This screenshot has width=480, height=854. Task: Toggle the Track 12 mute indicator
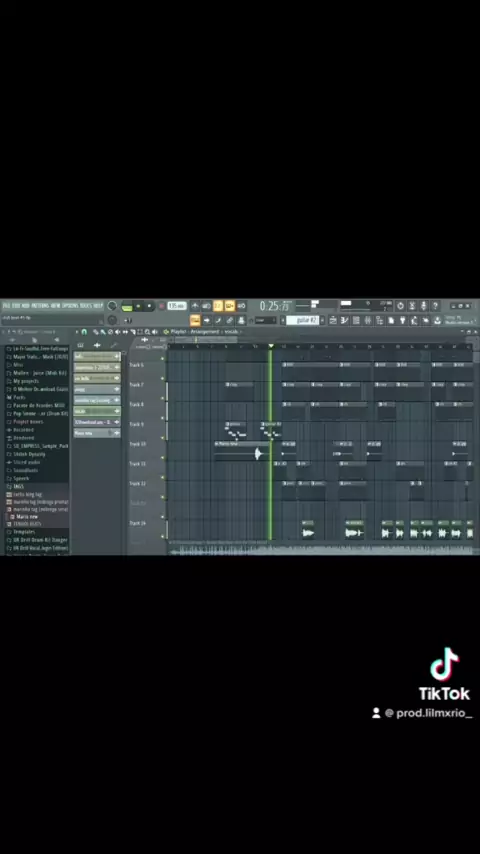coord(162,478)
